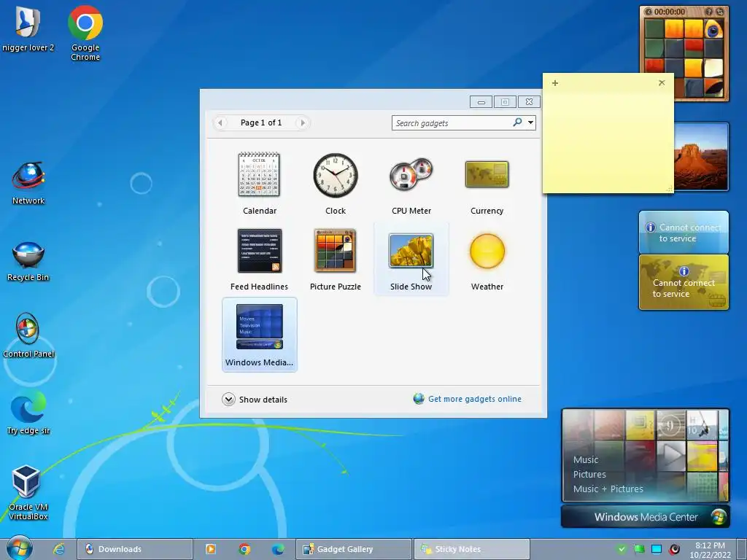The image size is (747, 560).
Task: Click the green checkmark tray icon
Action: point(621,549)
